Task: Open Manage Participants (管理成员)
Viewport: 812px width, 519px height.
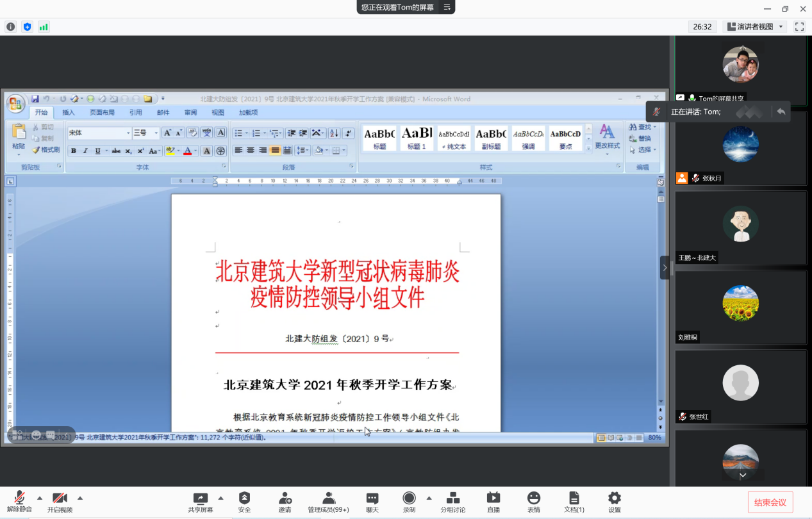Action: coord(328,502)
